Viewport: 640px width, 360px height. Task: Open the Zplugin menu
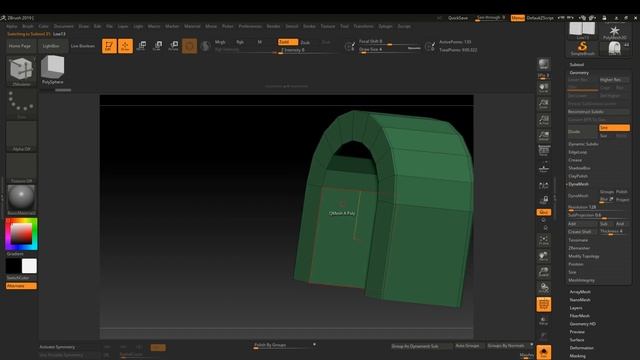click(385, 26)
